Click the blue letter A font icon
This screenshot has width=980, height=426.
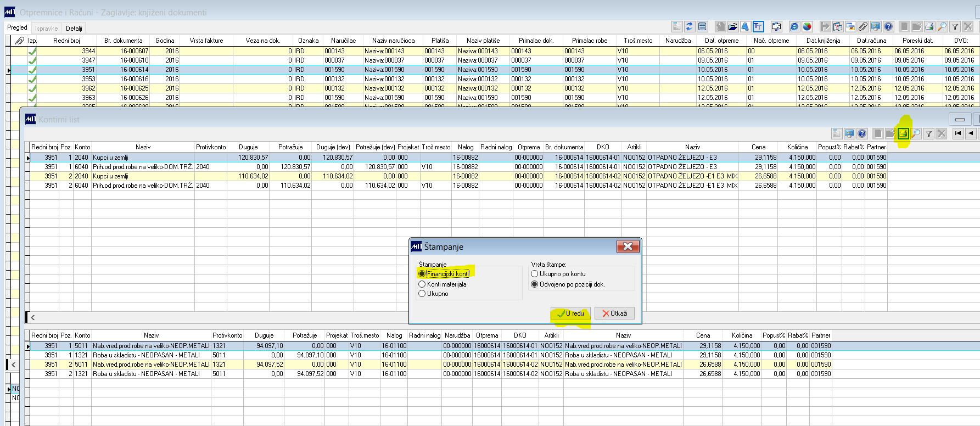point(746,26)
